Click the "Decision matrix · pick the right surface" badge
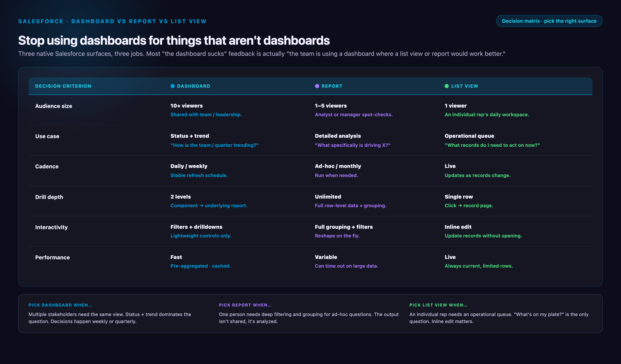The height and width of the screenshot is (364, 621). 549,21
